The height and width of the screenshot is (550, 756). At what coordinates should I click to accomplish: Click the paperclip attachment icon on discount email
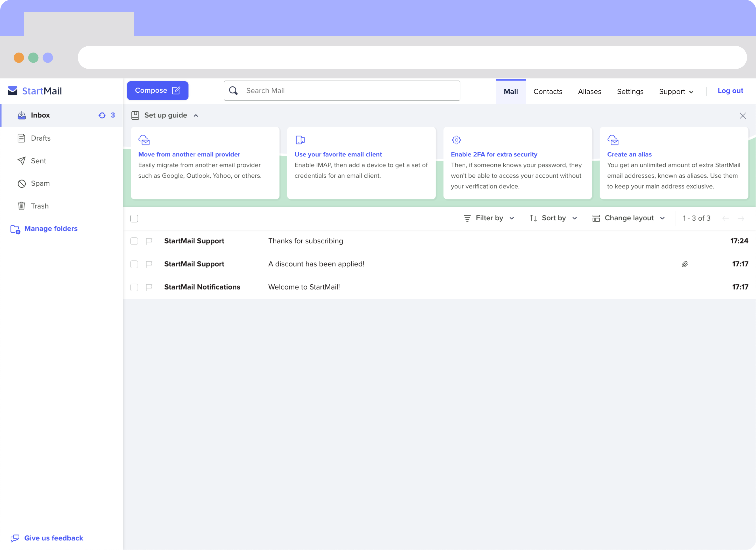[x=685, y=264]
